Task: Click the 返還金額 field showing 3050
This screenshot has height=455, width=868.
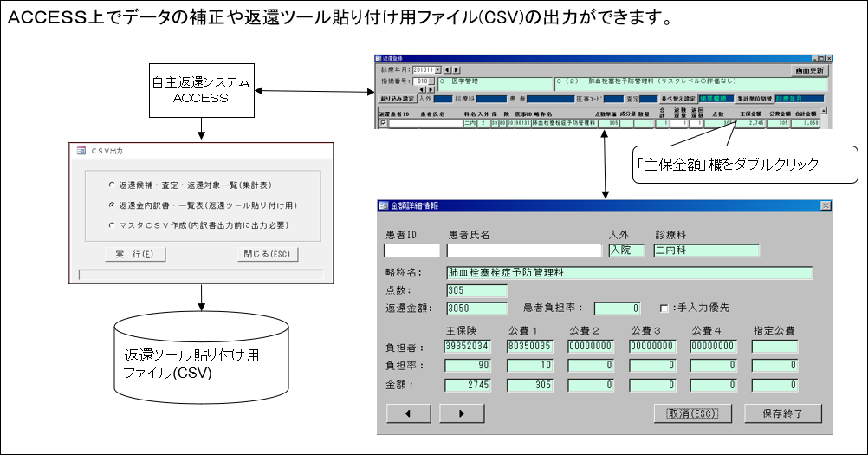Action: click(476, 309)
